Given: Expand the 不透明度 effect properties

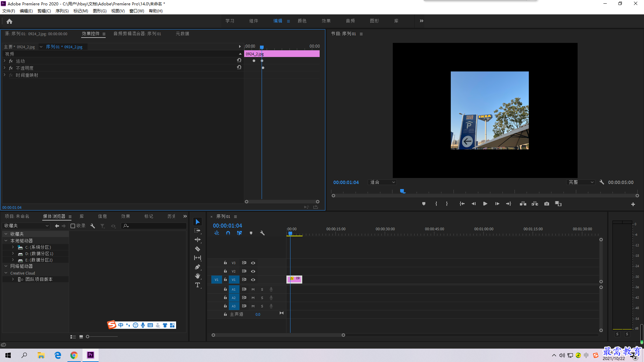Looking at the screenshot, I should click(x=5, y=68).
